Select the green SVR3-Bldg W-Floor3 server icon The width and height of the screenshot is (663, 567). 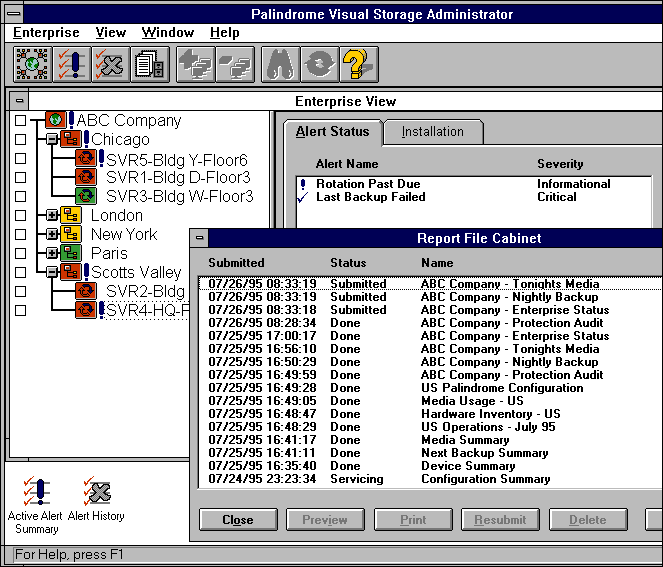tap(86, 196)
